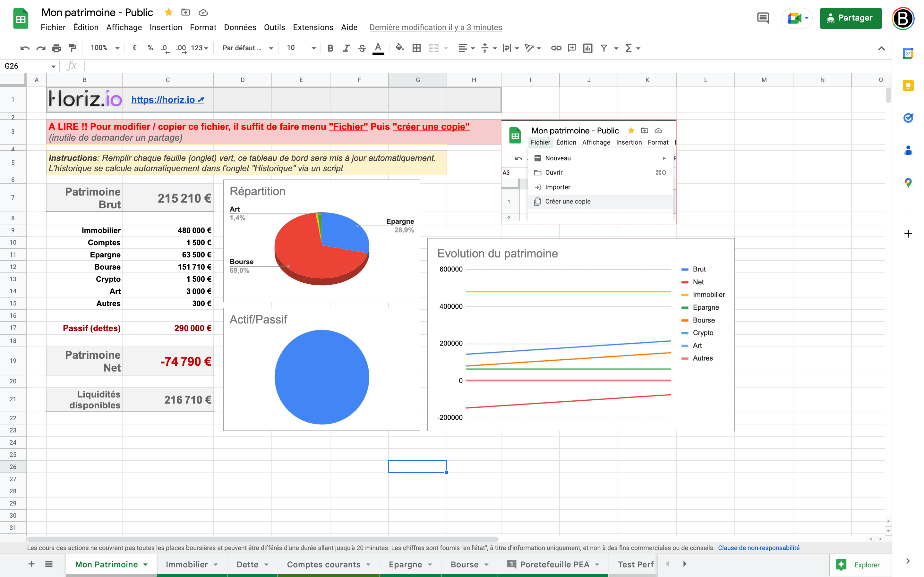
Task: Select the Paint format tool
Action: pyautogui.click(x=73, y=48)
